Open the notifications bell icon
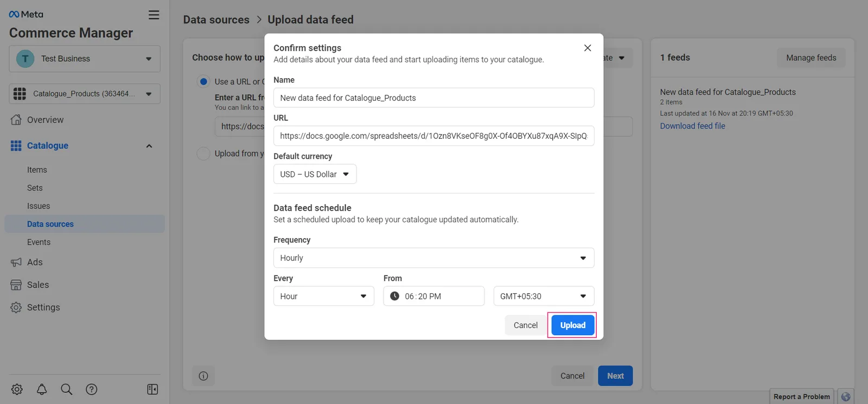Image resolution: width=868 pixels, height=404 pixels. 42,389
